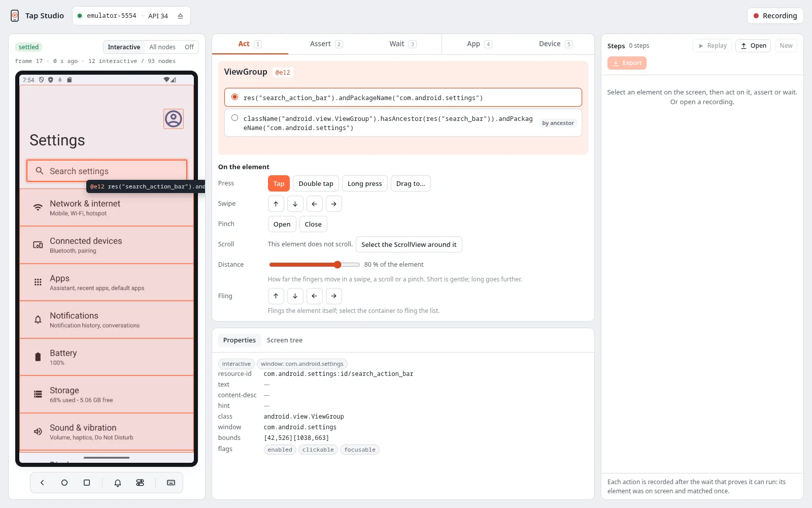
Task: Select the by-ancestor className selector
Action: point(403,123)
